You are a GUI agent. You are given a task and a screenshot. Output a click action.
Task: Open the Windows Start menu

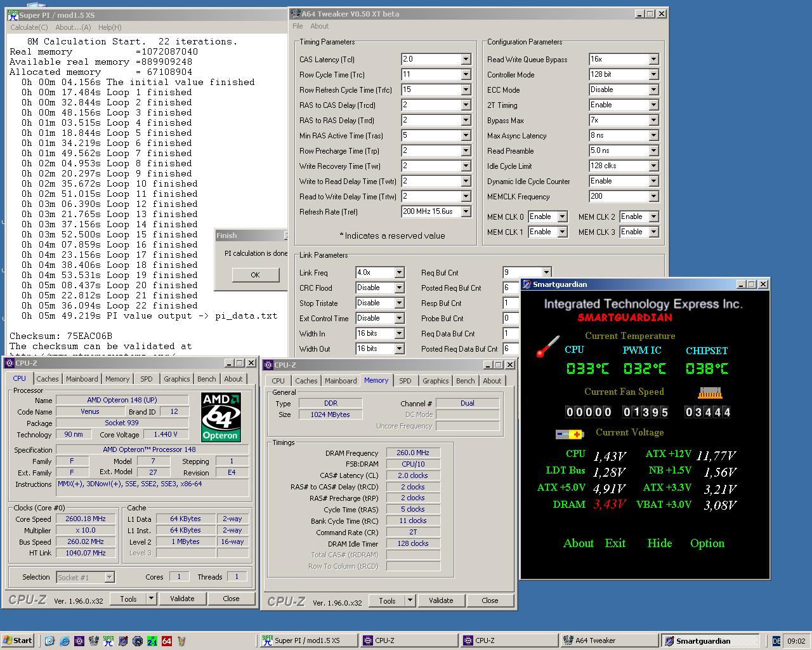pos(17,640)
